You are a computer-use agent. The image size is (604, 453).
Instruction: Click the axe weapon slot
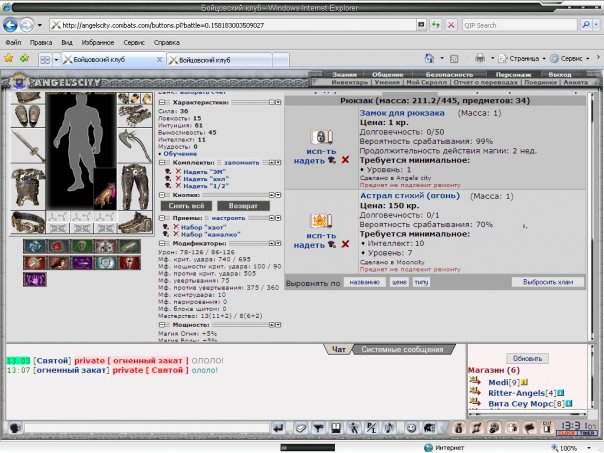coord(135,146)
